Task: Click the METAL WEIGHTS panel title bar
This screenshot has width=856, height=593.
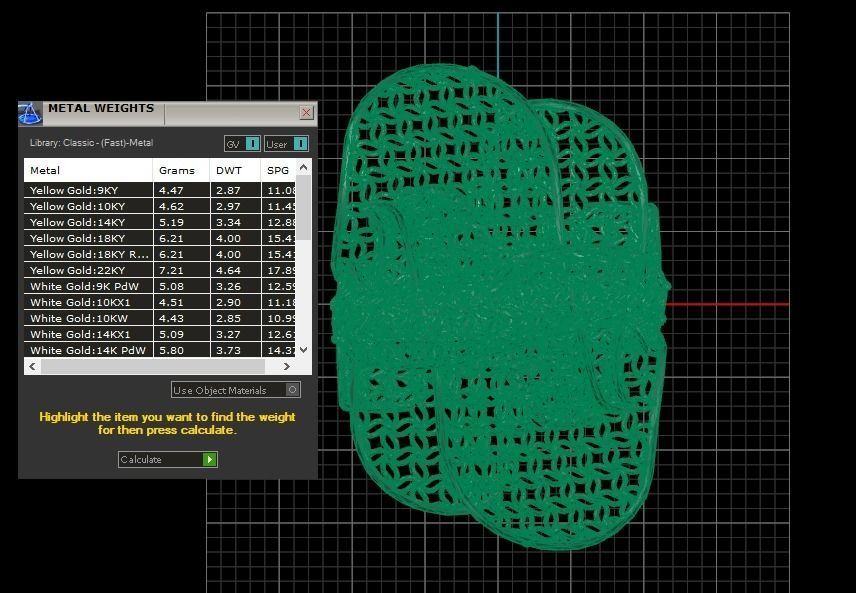Action: 168,113
